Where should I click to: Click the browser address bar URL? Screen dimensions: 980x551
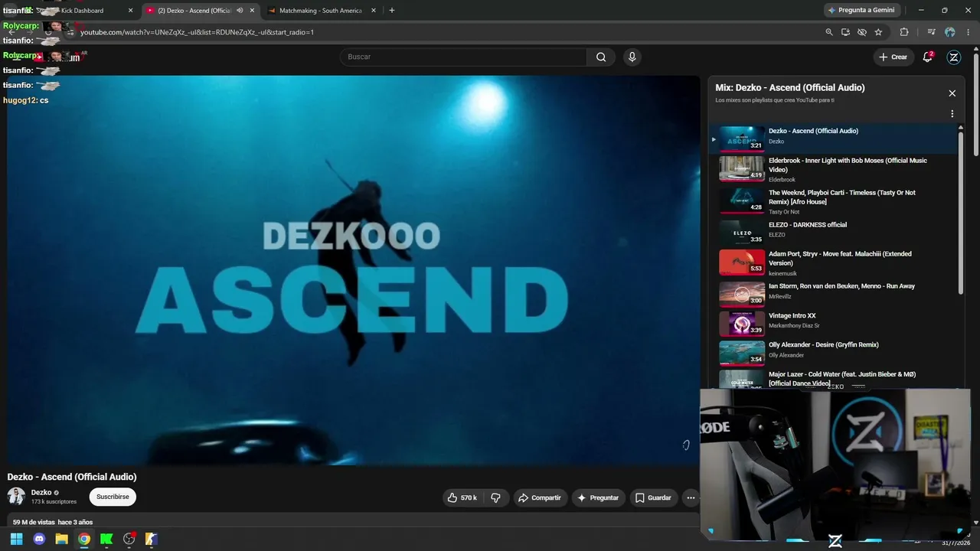click(x=197, y=32)
